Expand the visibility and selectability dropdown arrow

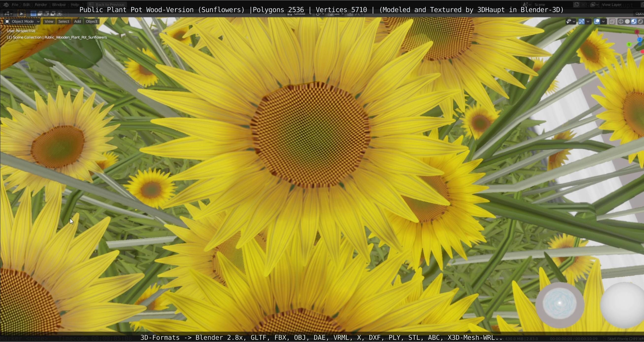click(574, 21)
